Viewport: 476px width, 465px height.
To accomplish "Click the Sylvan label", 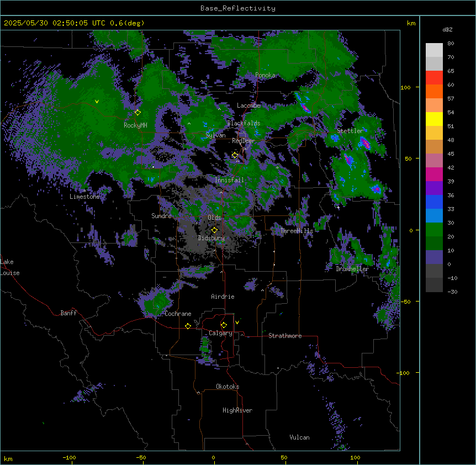I will tap(215, 135).
